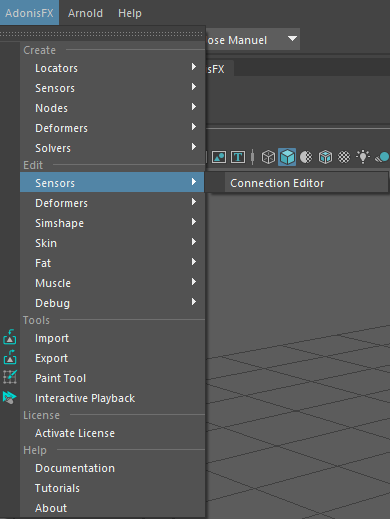This screenshot has width=390, height=519.
Task: Select Import from Tools section
Action: (x=112, y=338)
